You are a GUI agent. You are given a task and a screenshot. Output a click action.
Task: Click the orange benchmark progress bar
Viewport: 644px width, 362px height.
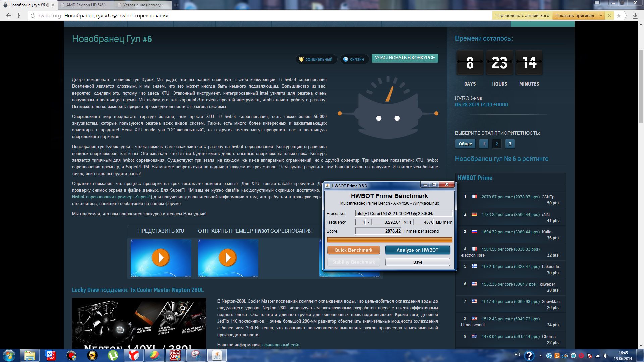(389, 240)
